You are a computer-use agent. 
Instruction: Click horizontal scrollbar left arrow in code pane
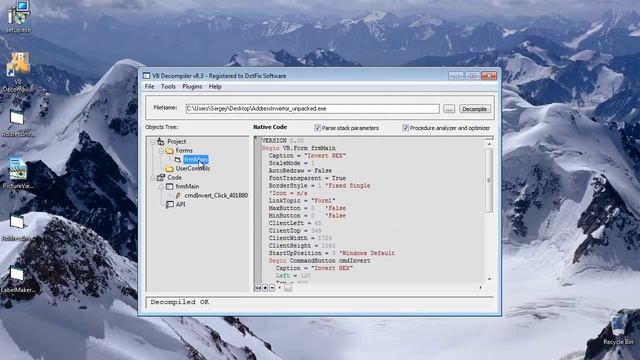pyautogui.click(x=280, y=288)
